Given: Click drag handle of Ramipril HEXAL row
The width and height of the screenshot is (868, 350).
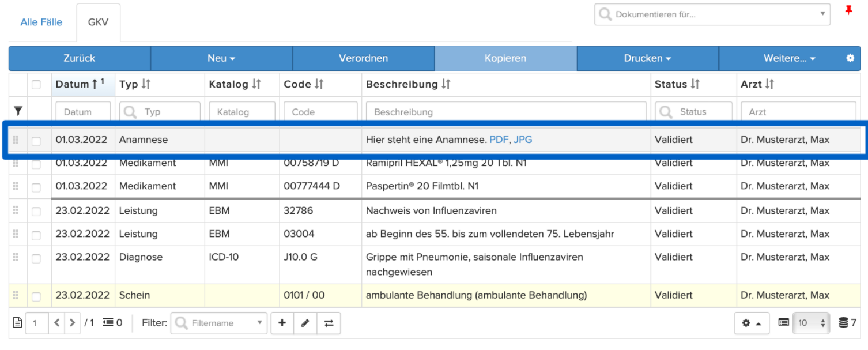Looking at the screenshot, I should [x=16, y=163].
